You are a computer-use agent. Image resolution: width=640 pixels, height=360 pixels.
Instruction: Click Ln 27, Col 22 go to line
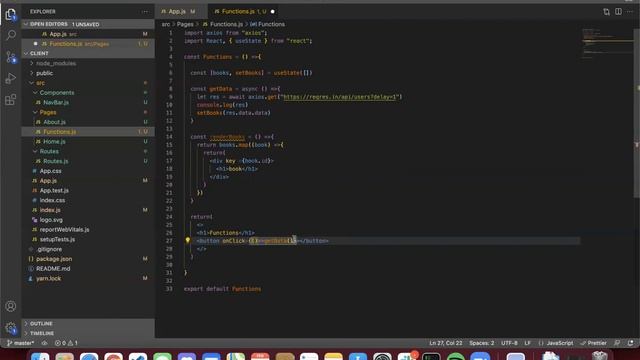(446, 343)
